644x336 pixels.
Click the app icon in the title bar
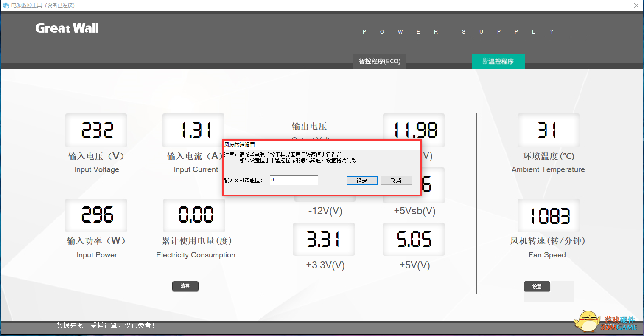tap(6, 6)
